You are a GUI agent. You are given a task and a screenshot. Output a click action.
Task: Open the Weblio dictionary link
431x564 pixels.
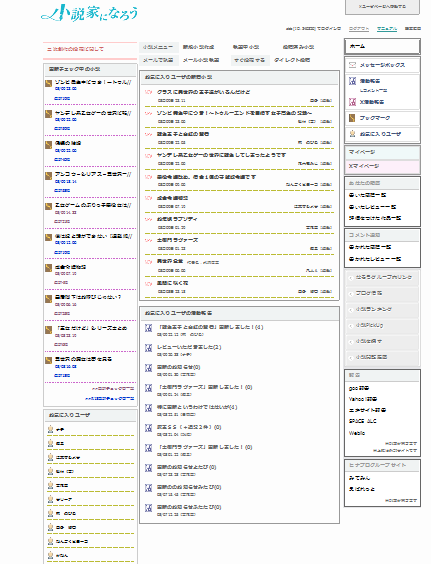(x=357, y=433)
